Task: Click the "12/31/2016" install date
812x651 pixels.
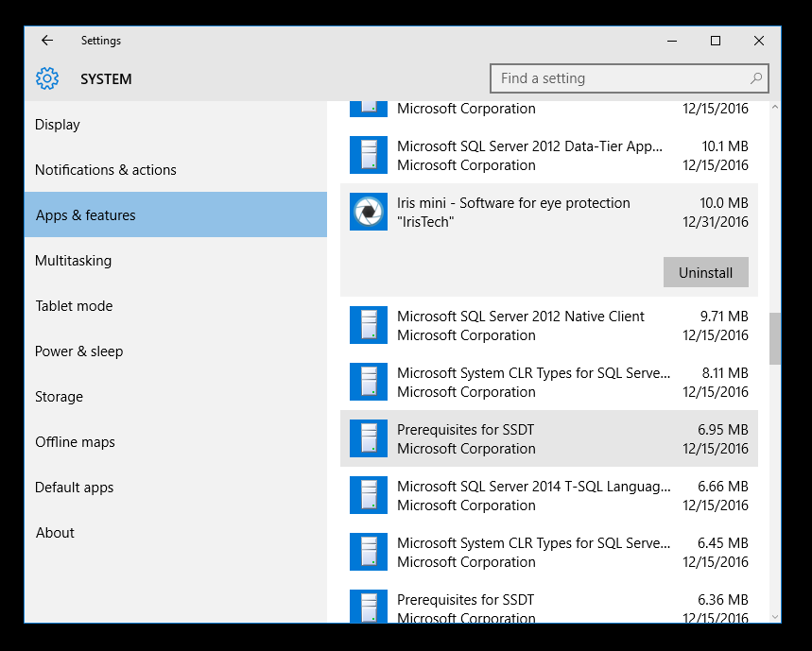Action: pos(716,222)
